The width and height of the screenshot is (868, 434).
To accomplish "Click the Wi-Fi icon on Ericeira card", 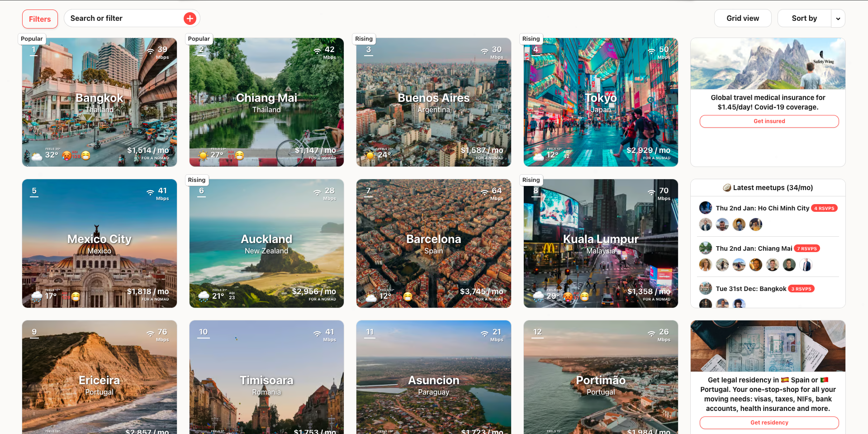I will tap(150, 334).
